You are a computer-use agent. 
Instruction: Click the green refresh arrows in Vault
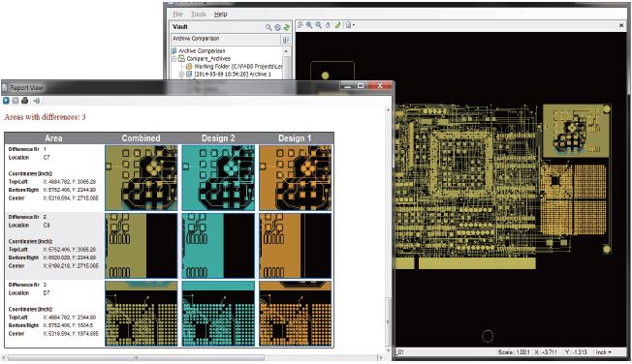(x=286, y=27)
